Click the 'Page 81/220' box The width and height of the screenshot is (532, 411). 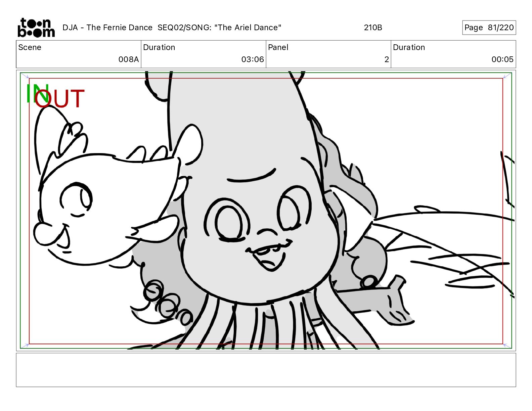489,28
